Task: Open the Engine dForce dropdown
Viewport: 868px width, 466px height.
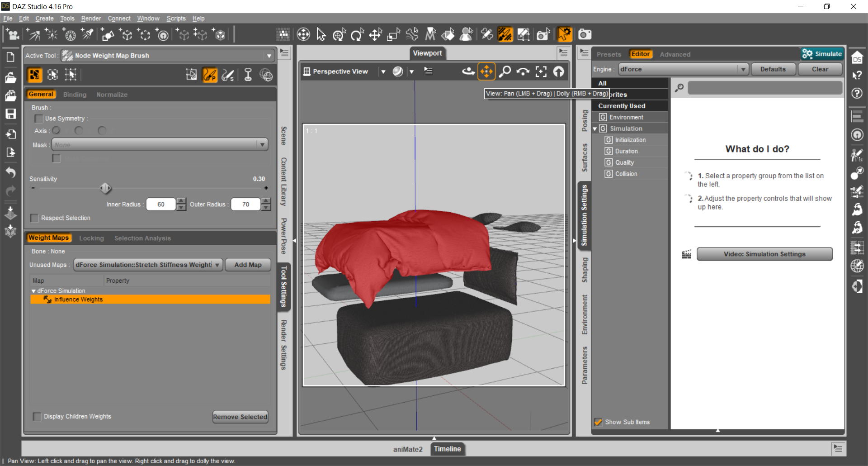Action: [683, 69]
